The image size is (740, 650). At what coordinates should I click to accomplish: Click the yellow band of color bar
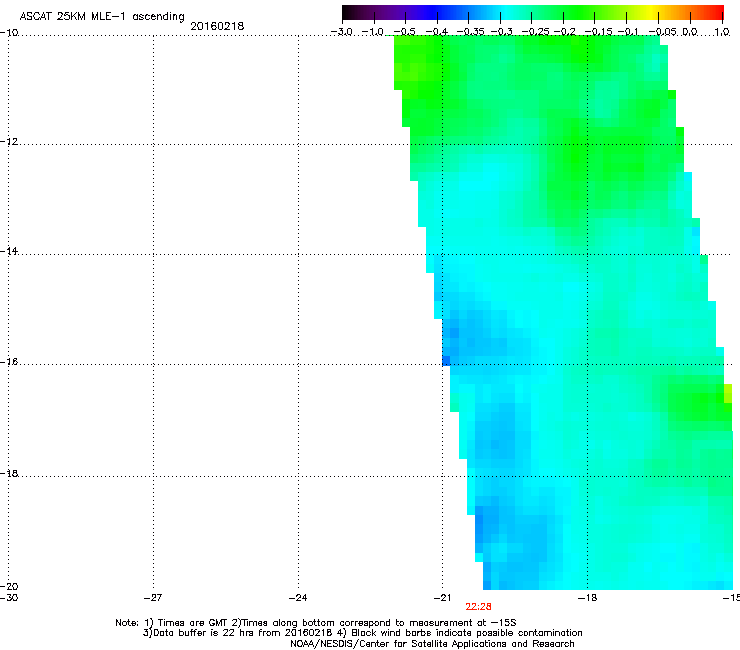[x=651, y=12]
